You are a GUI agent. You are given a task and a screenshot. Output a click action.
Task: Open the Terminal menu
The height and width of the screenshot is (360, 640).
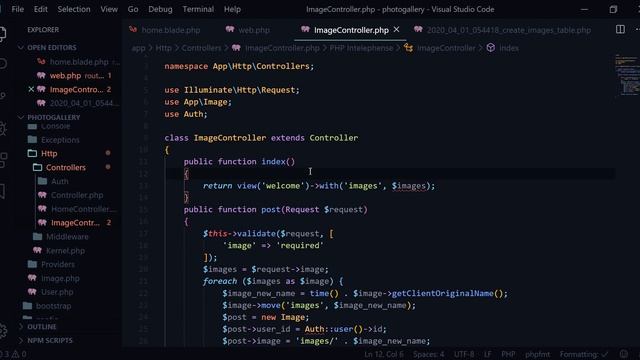pyautogui.click(x=198, y=9)
